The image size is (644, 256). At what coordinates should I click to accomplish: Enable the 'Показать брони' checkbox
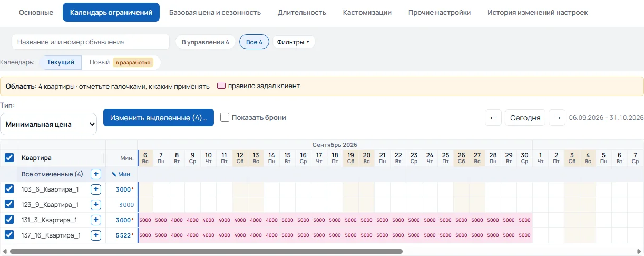pyautogui.click(x=225, y=118)
